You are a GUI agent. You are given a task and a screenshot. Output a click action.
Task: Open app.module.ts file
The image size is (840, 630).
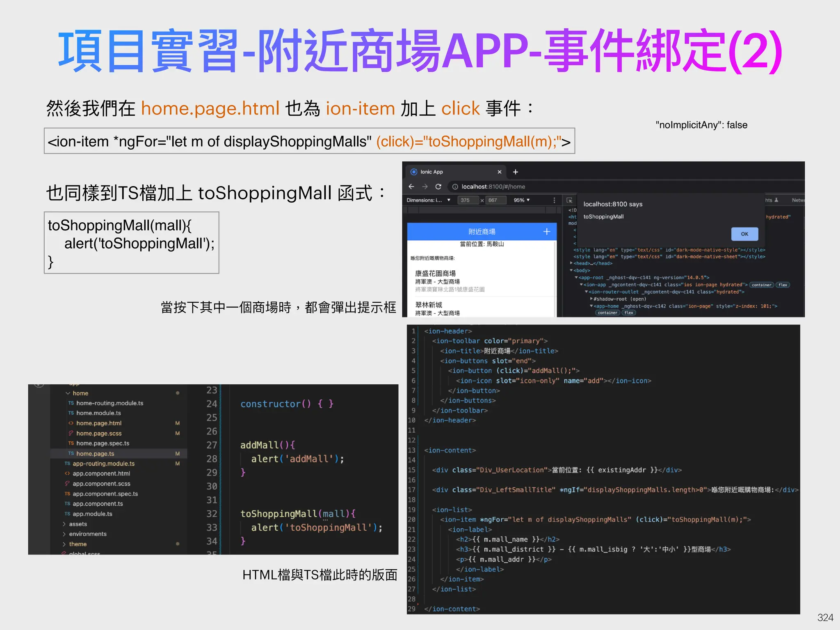click(x=92, y=514)
